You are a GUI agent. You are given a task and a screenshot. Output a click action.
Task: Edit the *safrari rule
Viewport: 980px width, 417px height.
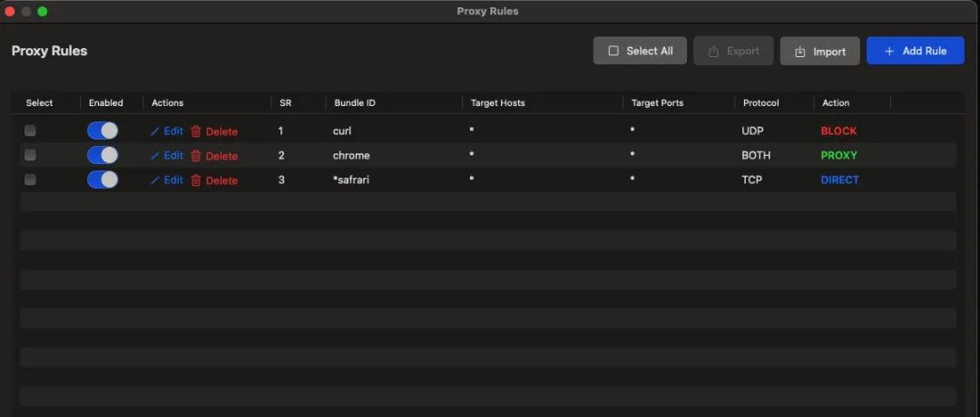tap(167, 179)
